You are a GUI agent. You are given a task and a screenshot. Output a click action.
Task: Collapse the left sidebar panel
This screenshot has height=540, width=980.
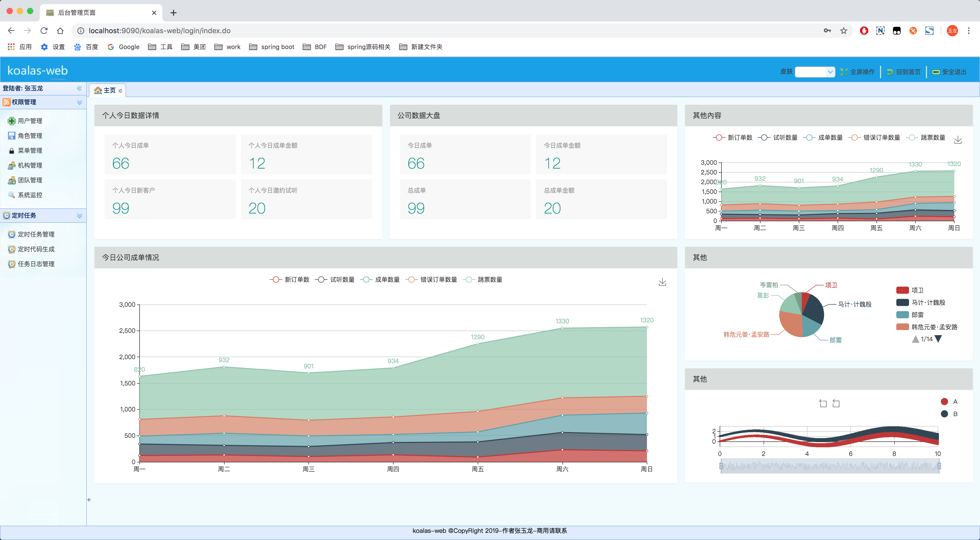(x=79, y=88)
